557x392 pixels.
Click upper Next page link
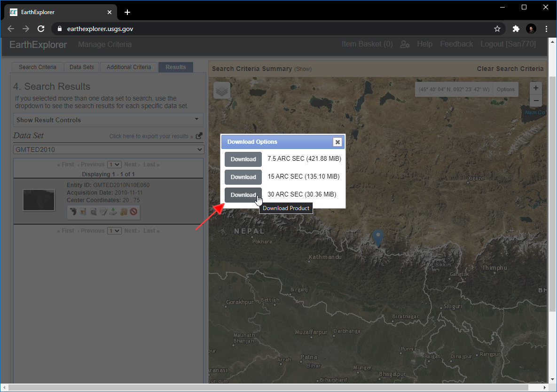132,165
